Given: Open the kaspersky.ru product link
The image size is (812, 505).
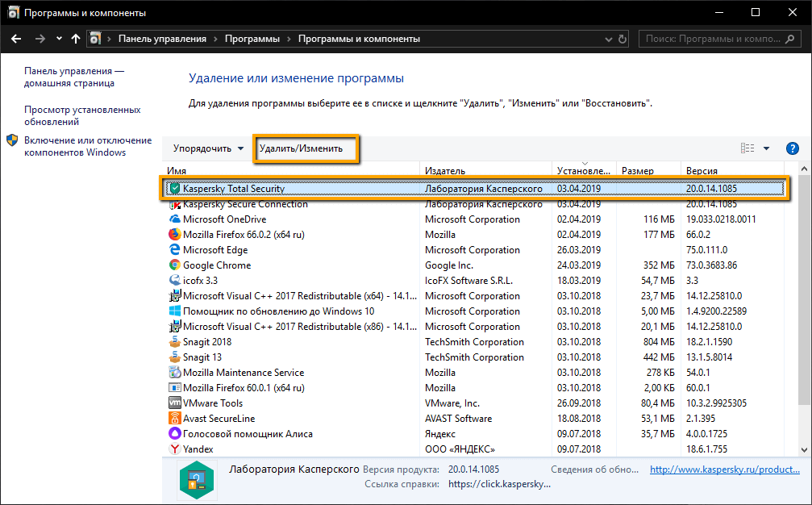Looking at the screenshot, I should point(724,469).
